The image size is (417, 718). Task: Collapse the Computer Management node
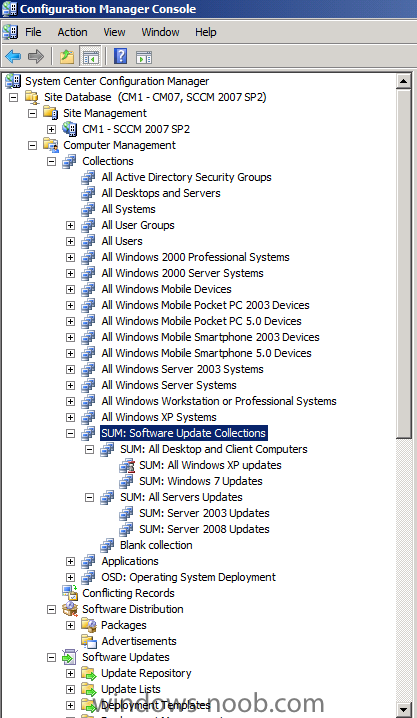(x=32, y=145)
